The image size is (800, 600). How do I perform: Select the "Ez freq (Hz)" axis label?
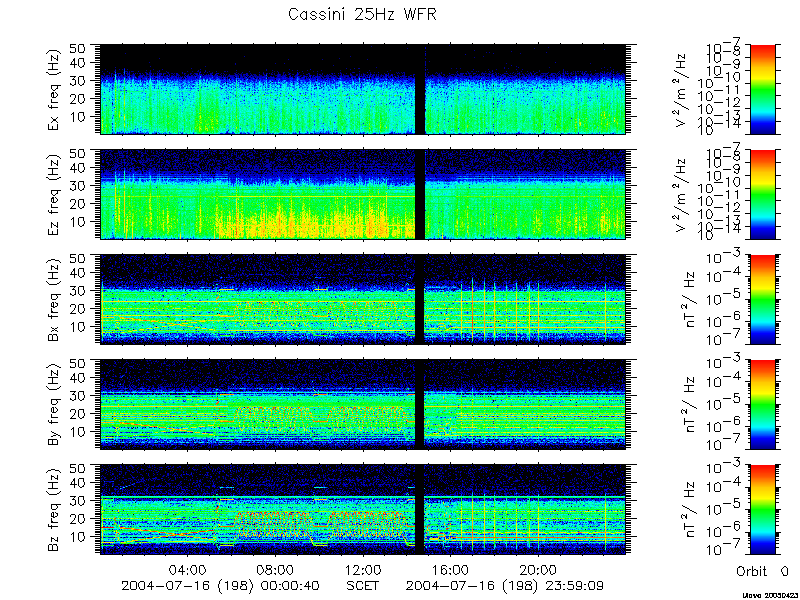(54, 194)
